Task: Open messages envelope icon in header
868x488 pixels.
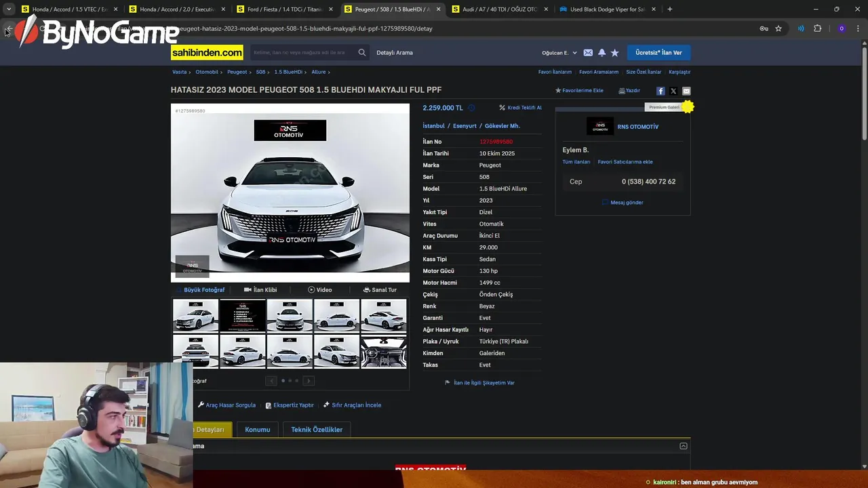Action: coord(588,52)
